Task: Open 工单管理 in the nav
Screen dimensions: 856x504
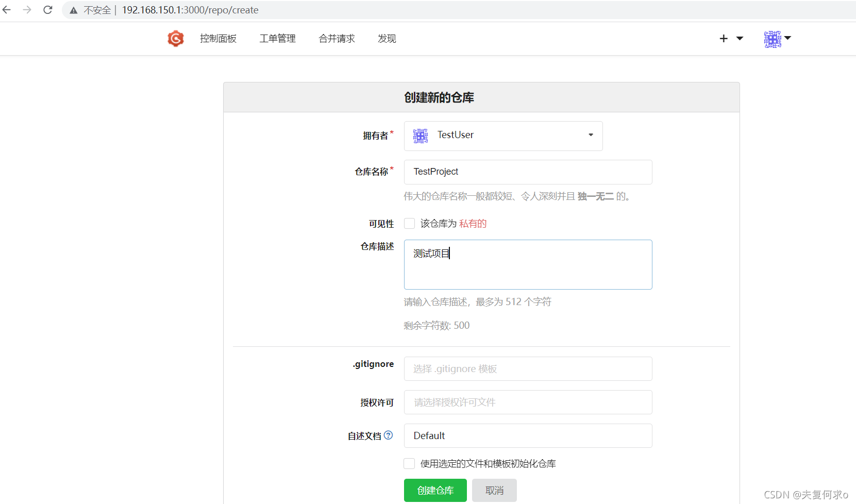Action: point(277,39)
